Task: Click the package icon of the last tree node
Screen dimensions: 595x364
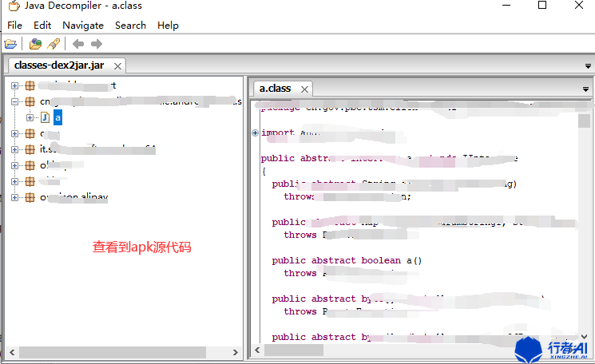Action: 30,197
